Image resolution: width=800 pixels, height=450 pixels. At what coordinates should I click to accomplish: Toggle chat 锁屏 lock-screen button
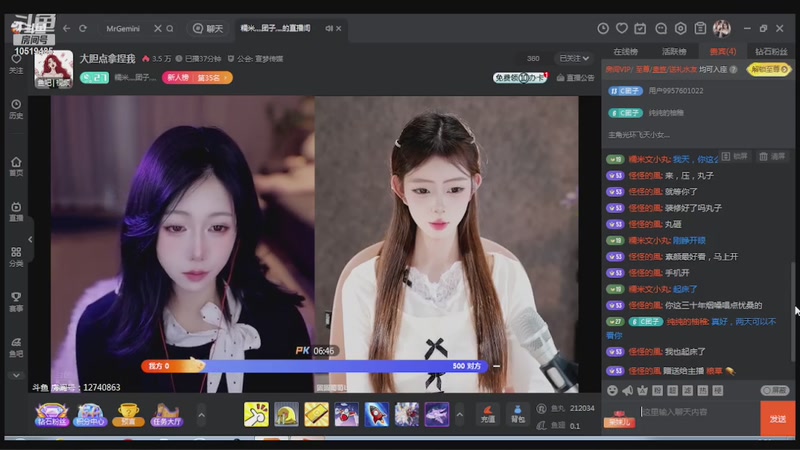pos(735,157)
